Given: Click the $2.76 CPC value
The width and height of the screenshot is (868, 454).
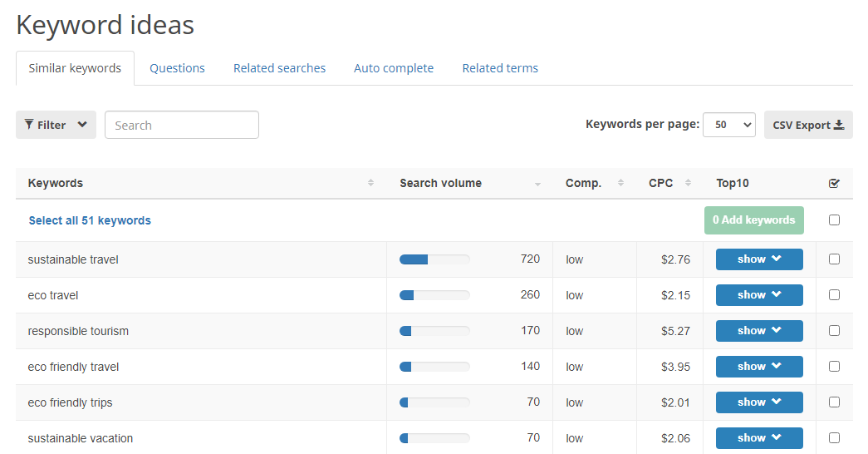Looking at the screenshot, I should [x=675, y=259].
